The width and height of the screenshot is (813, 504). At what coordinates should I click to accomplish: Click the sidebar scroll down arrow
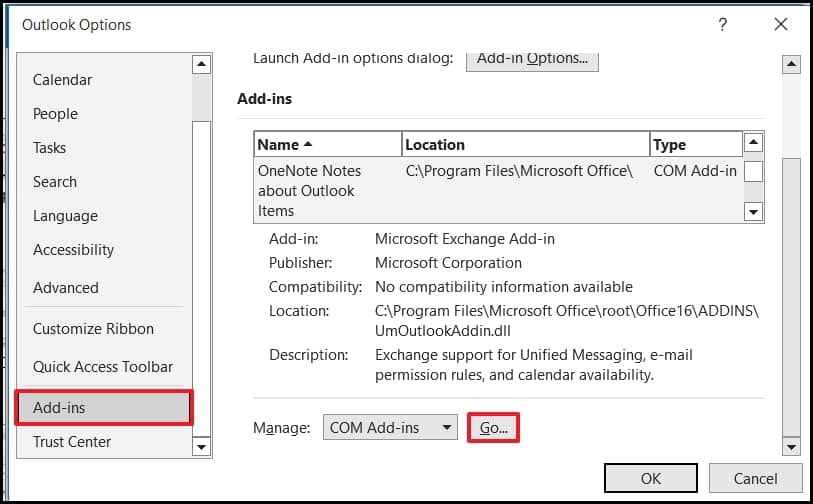pos(201,446)
